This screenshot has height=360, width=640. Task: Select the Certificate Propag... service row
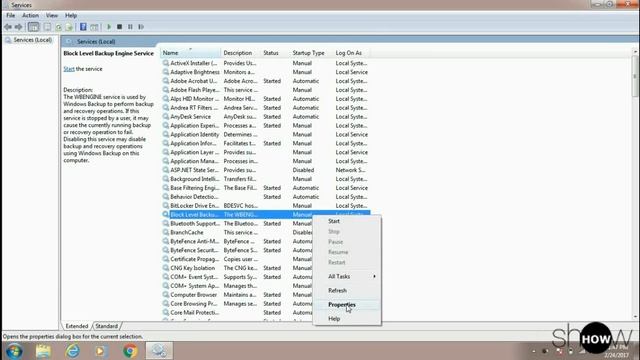pos(237,259)
